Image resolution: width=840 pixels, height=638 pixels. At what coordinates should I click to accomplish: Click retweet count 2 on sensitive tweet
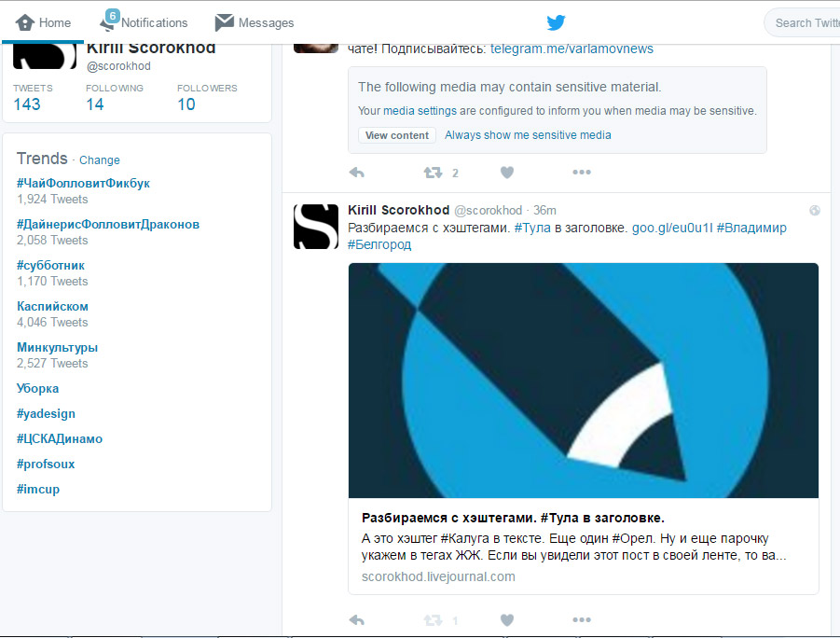coord(455,173)
